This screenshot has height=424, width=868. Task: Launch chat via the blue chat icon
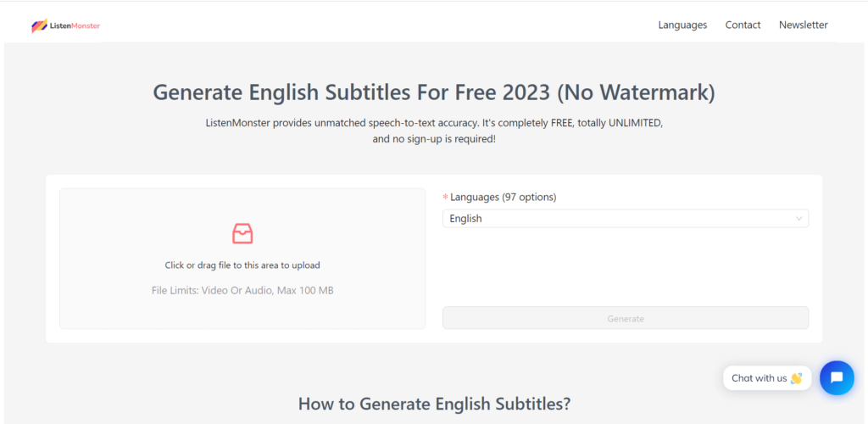pyautogui.click(x=837, y=378)
